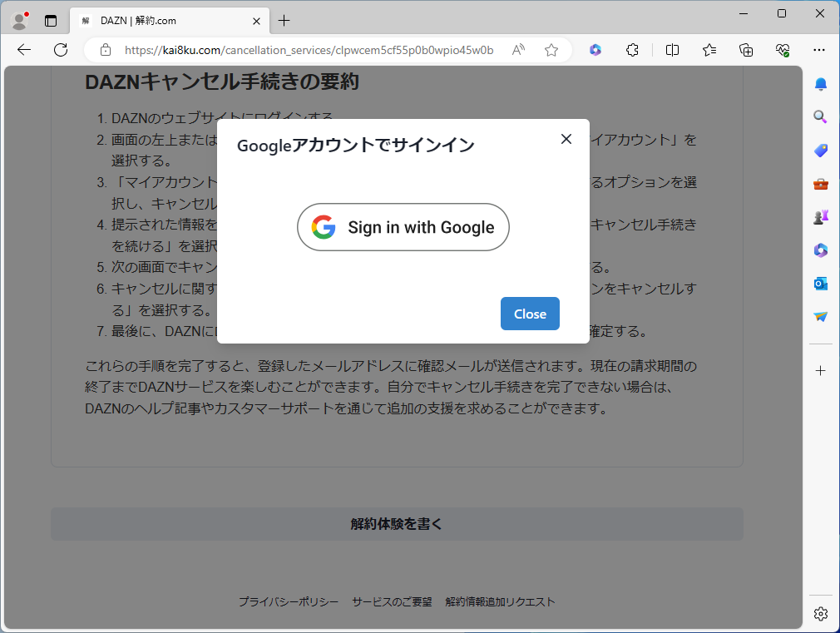Sign in with Google
Screen dimensions: 840x633
coord(403,227)
